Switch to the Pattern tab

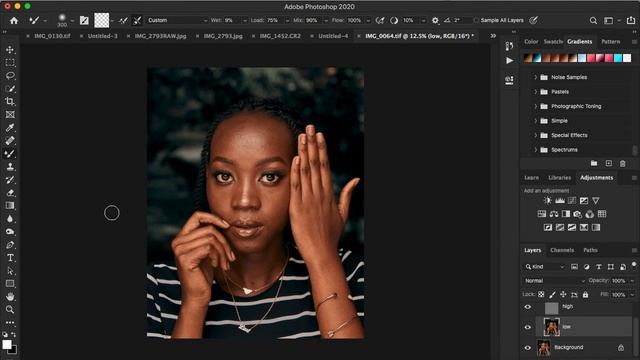click(611, 42)
